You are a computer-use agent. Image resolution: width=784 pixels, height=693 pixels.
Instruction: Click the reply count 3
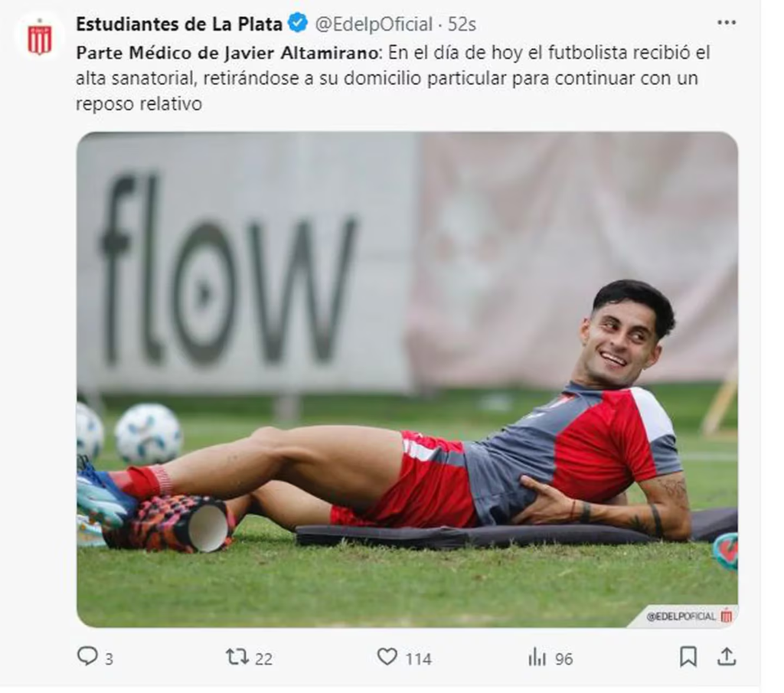pyautogui.click(x=109, y=659)
